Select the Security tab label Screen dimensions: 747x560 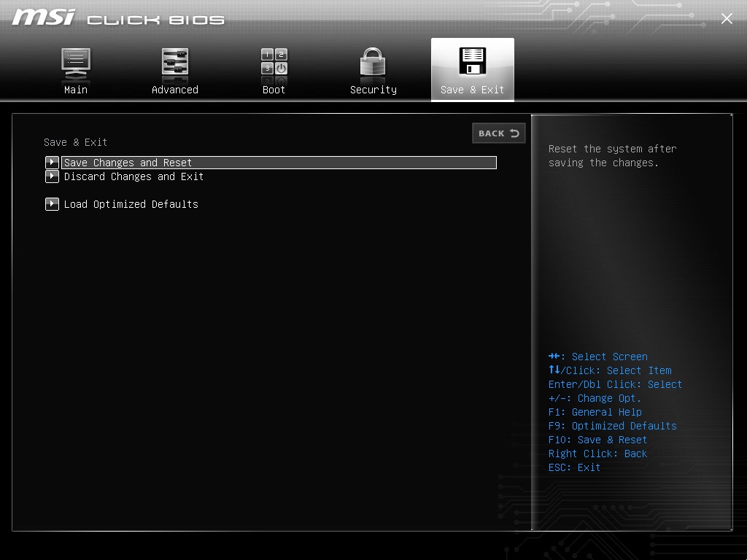[x=373, y=90]
